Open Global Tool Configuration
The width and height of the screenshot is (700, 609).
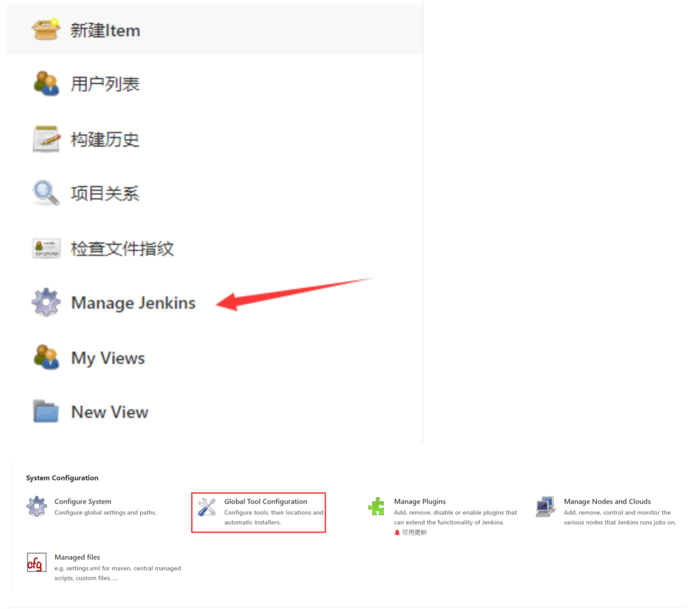point(266,502)
